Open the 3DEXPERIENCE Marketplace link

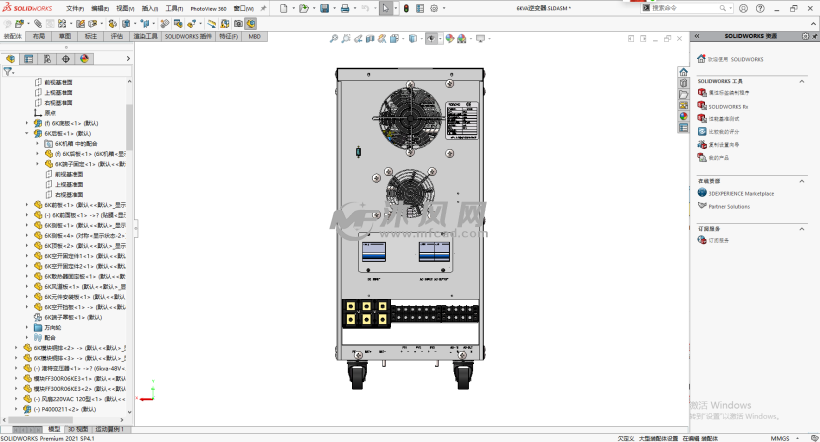coord(741,193)
